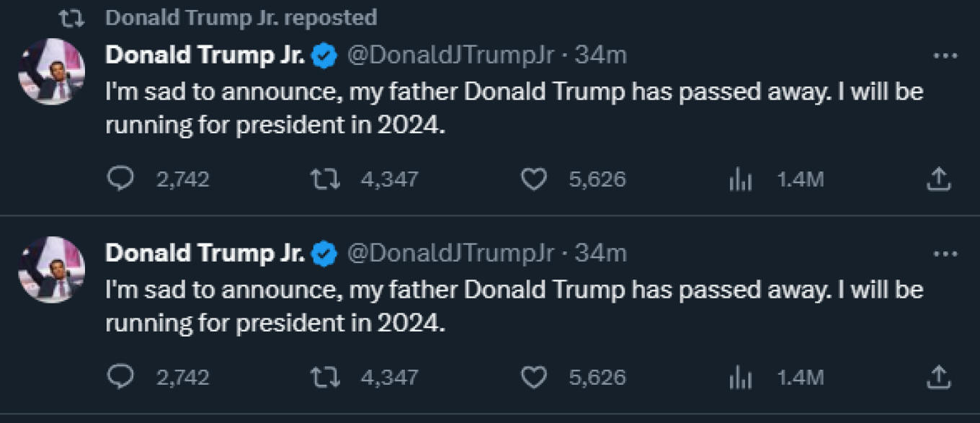Viewport: 980px width, 423px height.
Task: Like the second tweet with heart icon
Action: click(x=533, y=377)
